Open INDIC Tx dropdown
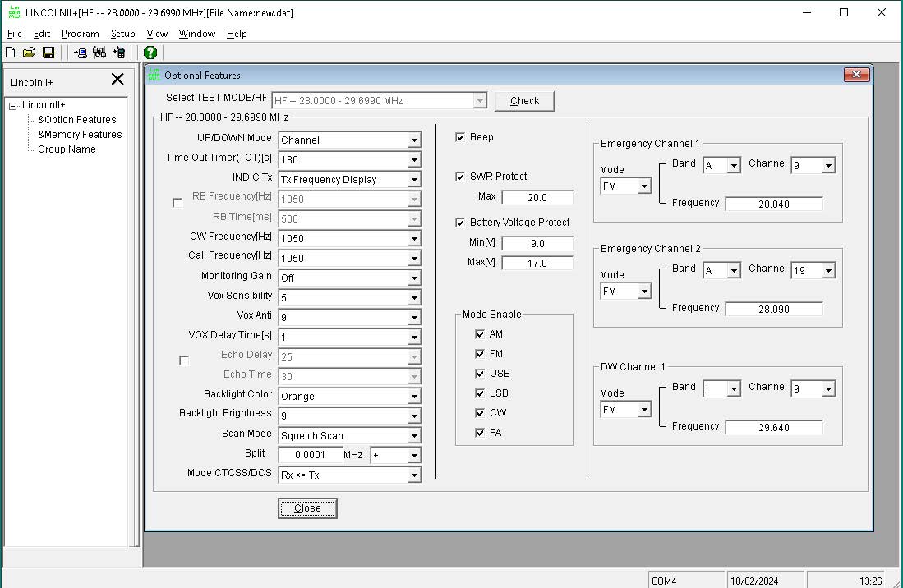Viewport: 903px width, 588px height. pos(414,180)
